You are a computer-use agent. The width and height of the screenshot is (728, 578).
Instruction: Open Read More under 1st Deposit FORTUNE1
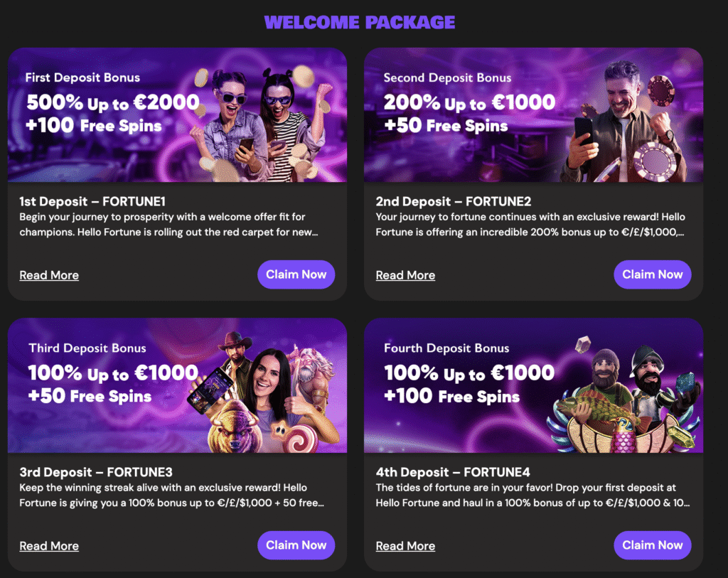48,275
